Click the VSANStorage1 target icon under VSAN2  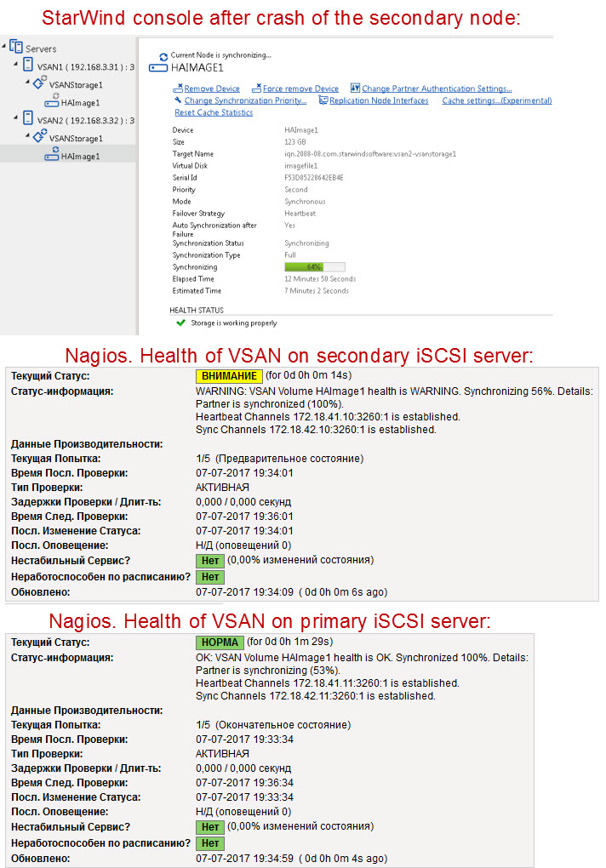pyautogui.click(x=40, y=136)
